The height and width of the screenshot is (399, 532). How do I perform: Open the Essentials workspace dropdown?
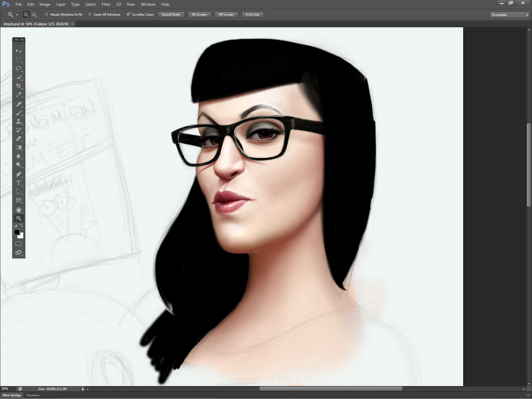coord(509,15)
